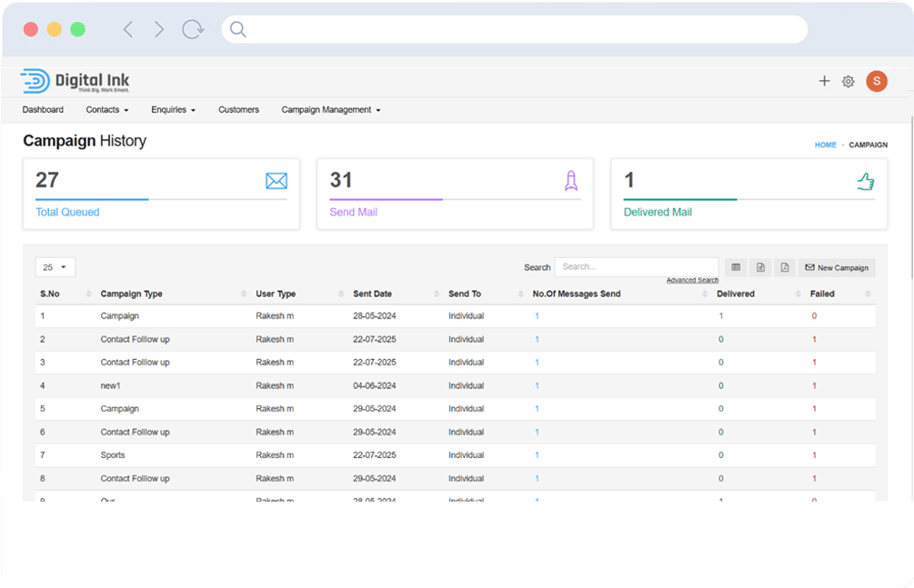Export the list with the document icon
Image resolution: width=914 pixels, height=588 pixels.
pyautogui.click(x=760, y=267)
